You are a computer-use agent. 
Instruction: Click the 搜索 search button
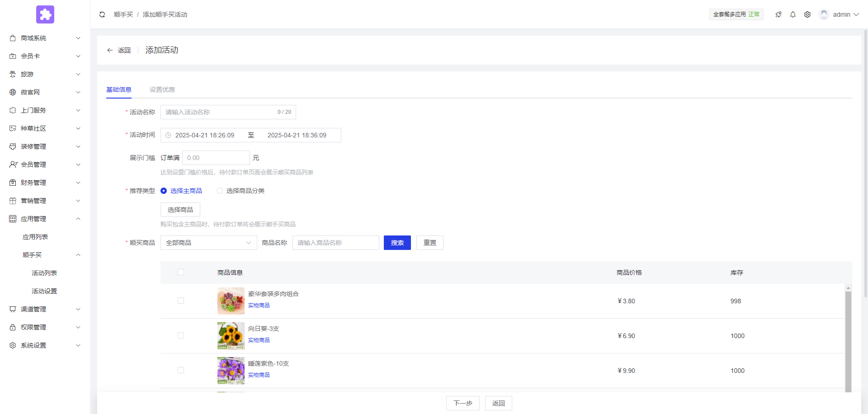397,243
